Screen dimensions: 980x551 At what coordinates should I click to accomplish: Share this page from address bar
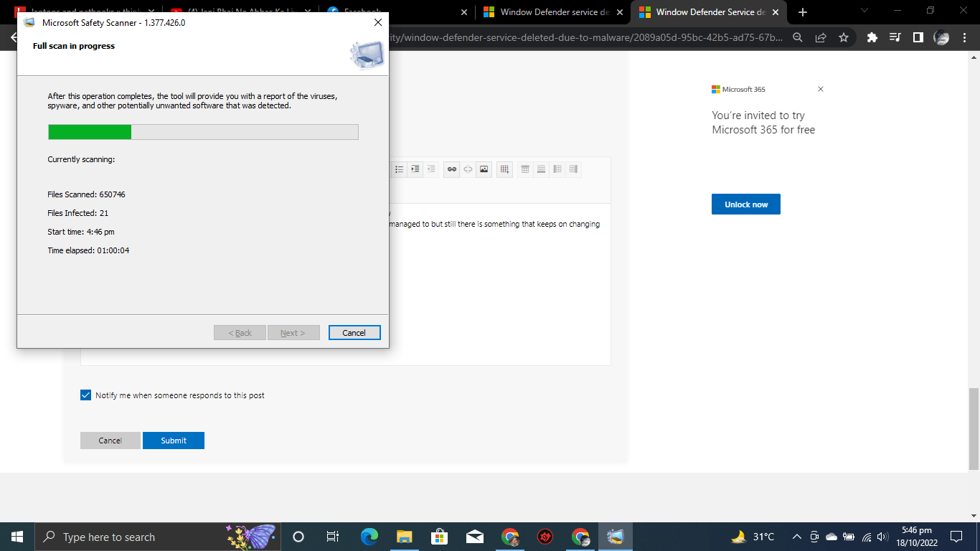[821, 37]
